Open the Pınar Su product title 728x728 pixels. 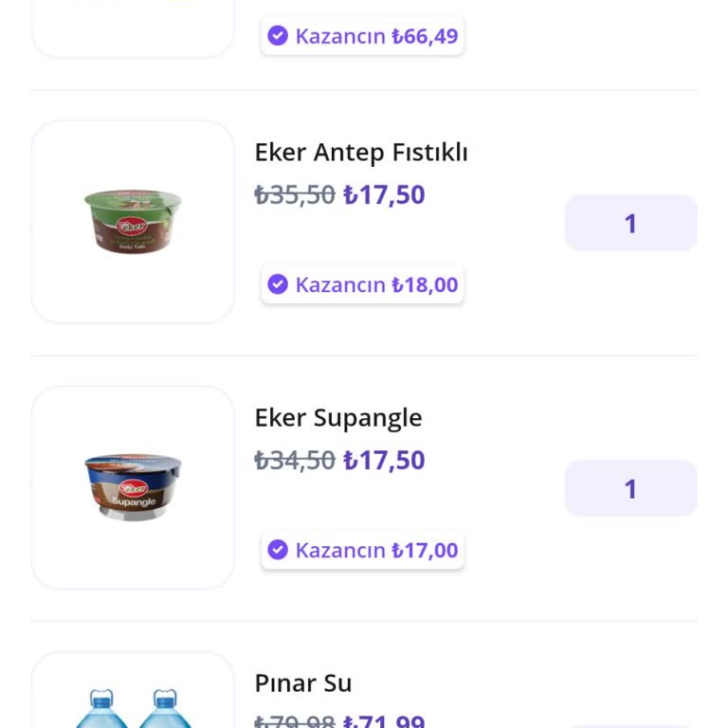click(303, 683)
